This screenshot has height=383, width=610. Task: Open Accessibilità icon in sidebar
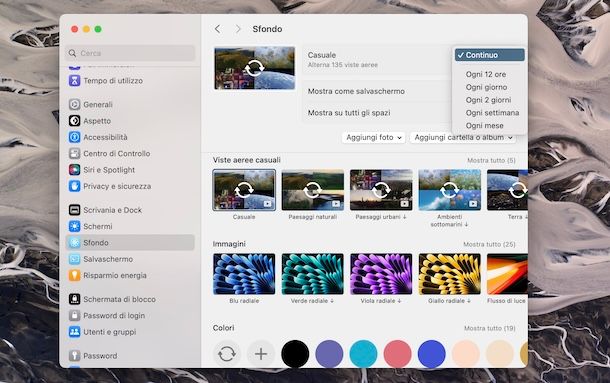[74, 137]
